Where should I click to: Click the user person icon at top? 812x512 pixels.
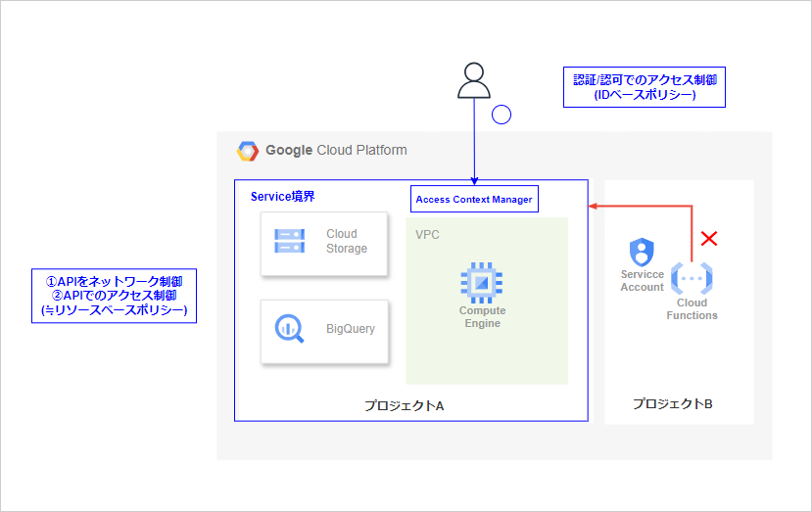(x=474, y=80)
